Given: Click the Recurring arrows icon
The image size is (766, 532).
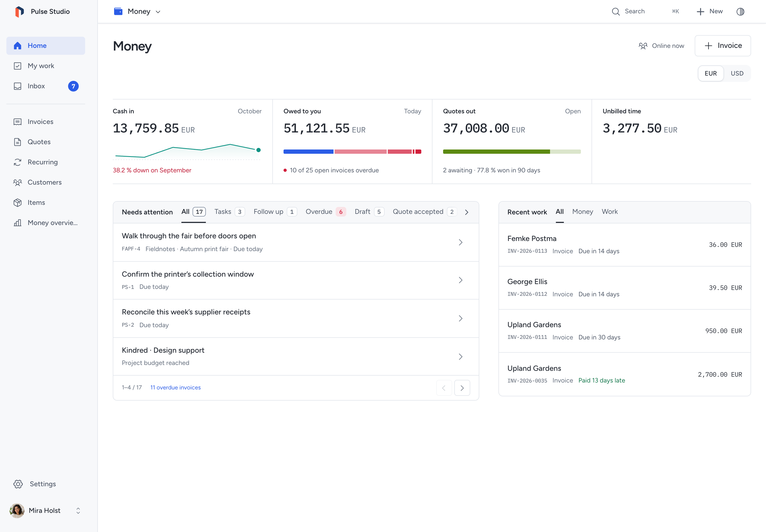Looking at the screenshot, I should (x=18, y=162).
